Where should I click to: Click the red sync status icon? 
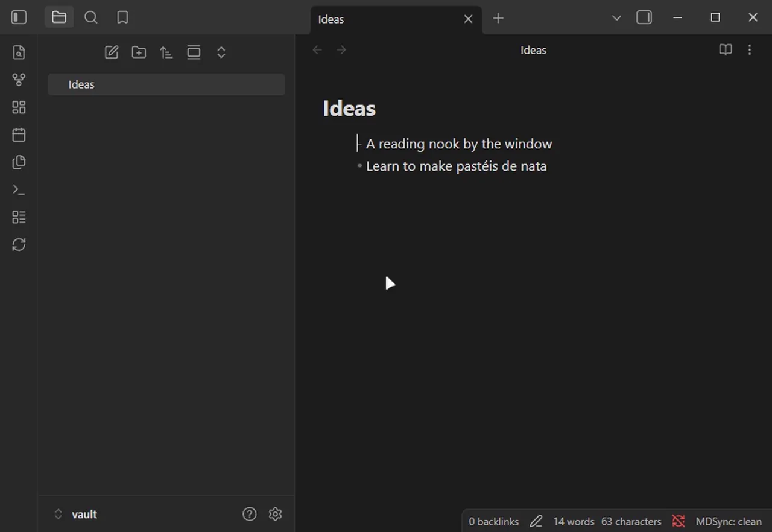pos(679,521)
